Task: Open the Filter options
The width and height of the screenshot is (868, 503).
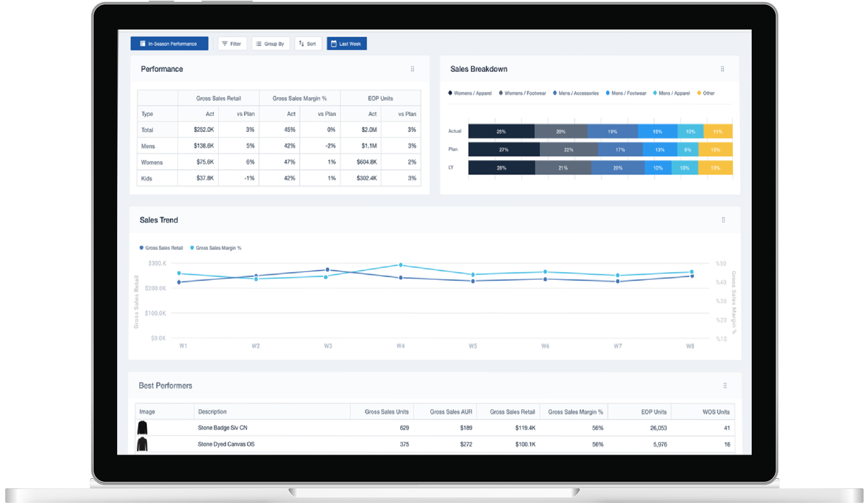Action: tap(232, 43)
